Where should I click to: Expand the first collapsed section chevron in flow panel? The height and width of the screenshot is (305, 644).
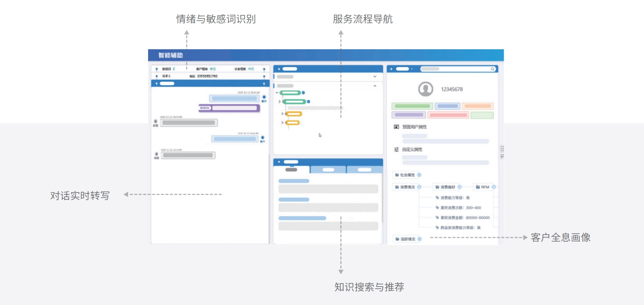[x=375, y=77]
